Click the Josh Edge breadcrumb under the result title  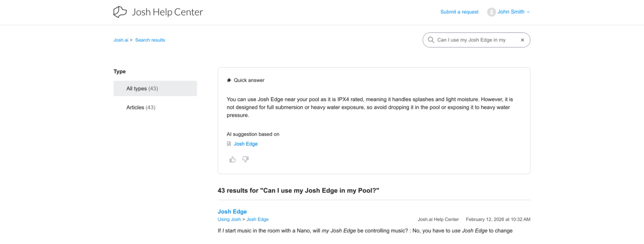(258, 219)
